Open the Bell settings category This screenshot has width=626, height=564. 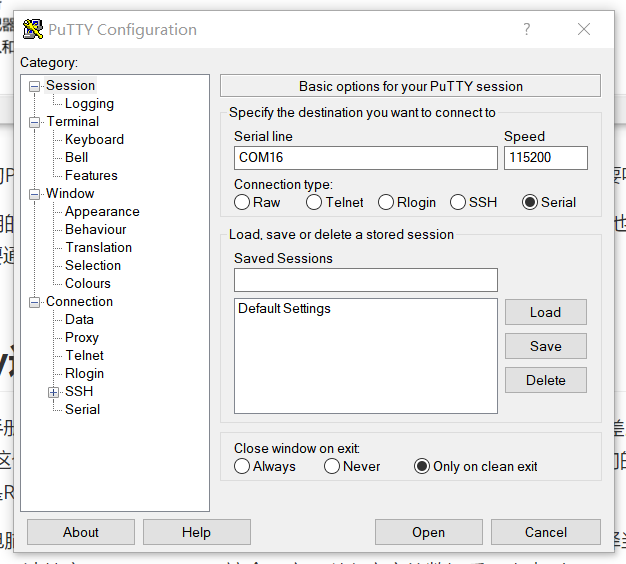[x=76, y=157]
